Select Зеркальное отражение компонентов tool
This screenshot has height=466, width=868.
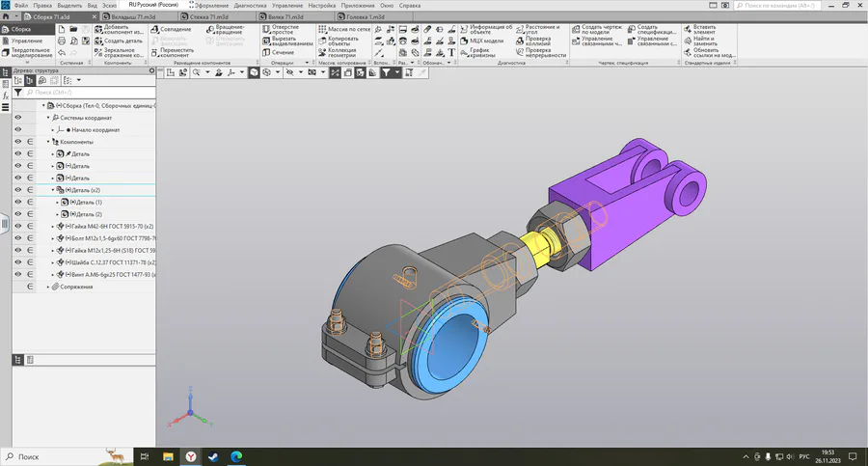click(x=119, y=53)
